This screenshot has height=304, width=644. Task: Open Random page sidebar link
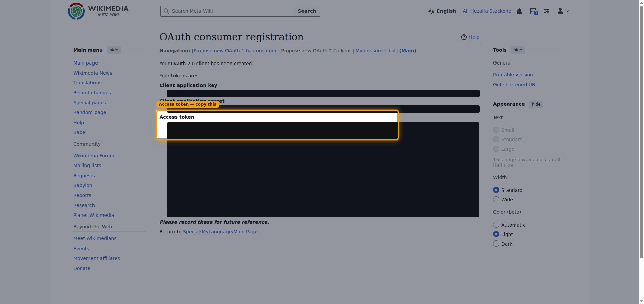(89, 112)
